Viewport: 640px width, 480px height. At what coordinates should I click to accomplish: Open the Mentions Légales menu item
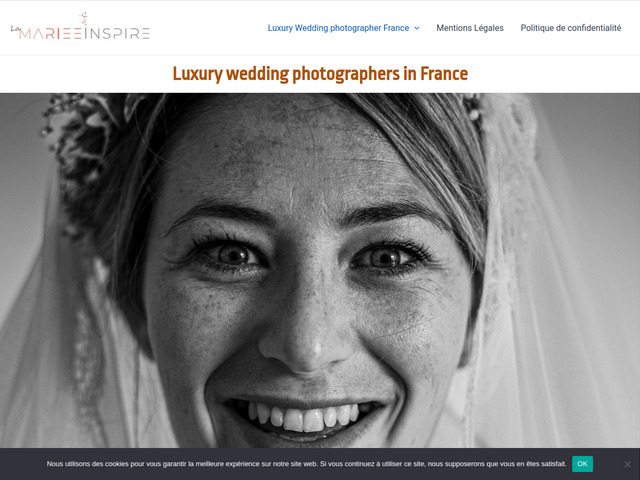(x=470, y=28)
